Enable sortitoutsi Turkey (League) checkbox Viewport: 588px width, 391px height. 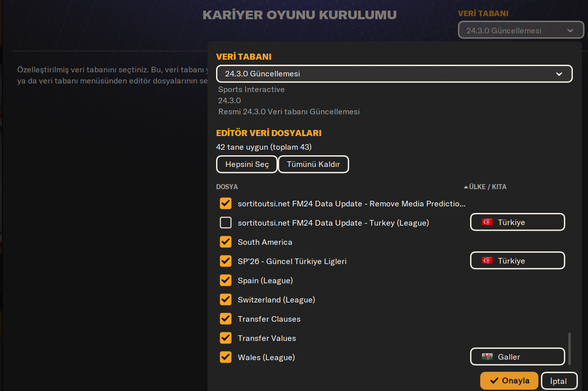tap(226, 223)
